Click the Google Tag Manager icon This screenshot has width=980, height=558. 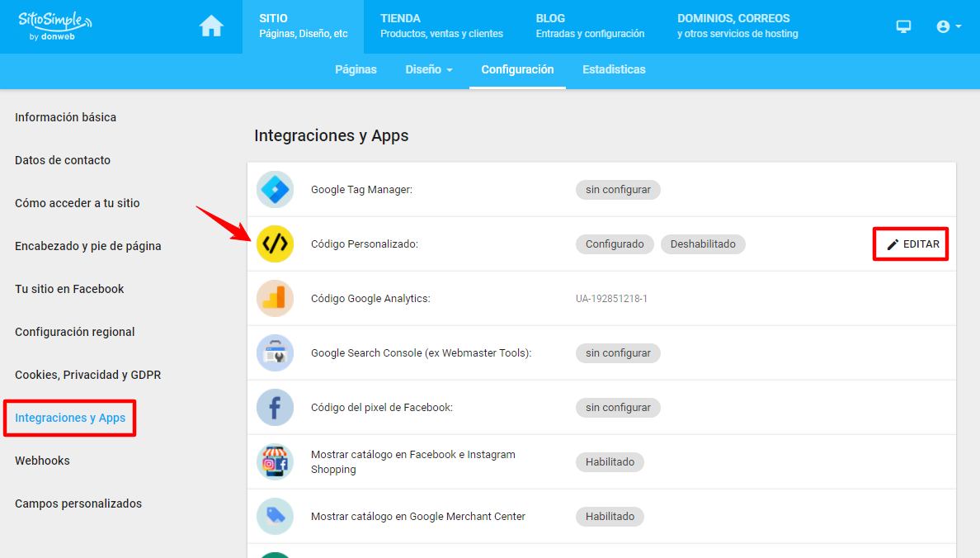click(275, 190)
